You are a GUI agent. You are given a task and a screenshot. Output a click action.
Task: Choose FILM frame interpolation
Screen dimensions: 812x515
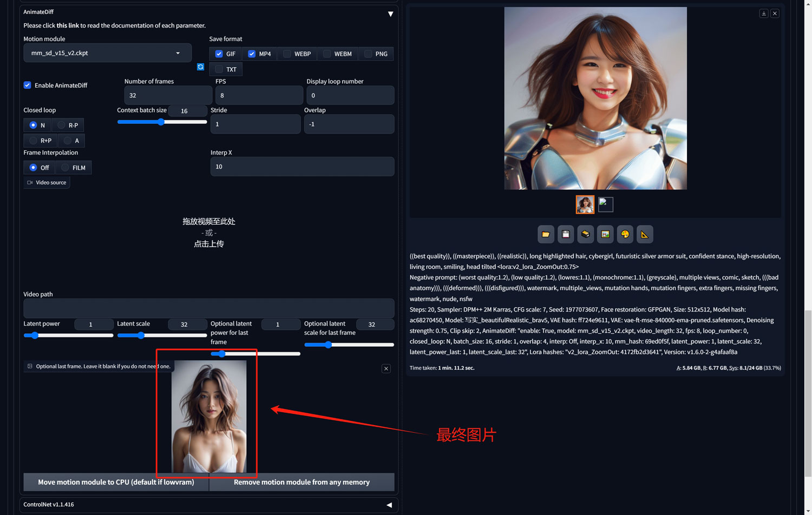66,168
